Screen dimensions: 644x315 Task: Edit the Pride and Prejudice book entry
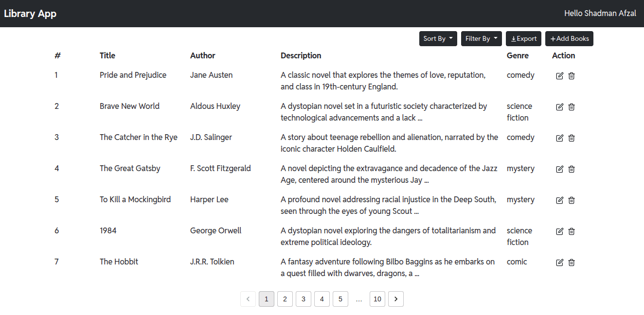click(x=560, y=76)
